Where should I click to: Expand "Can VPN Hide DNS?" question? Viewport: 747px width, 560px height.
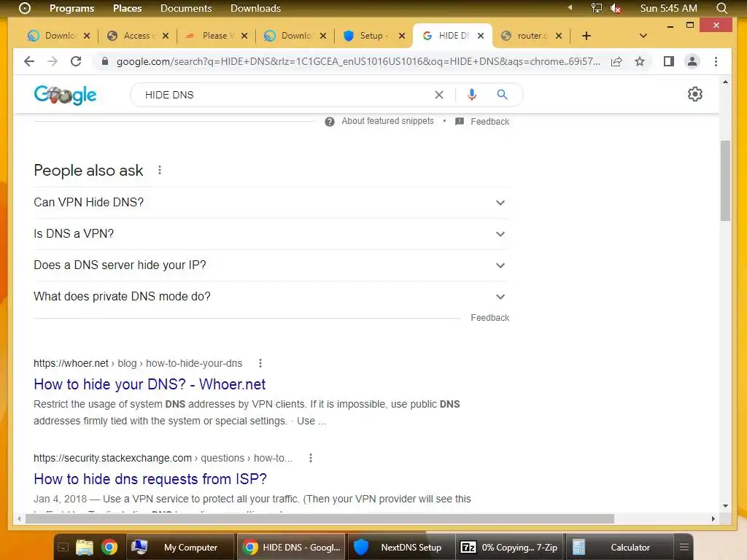(x=271, y=203)
